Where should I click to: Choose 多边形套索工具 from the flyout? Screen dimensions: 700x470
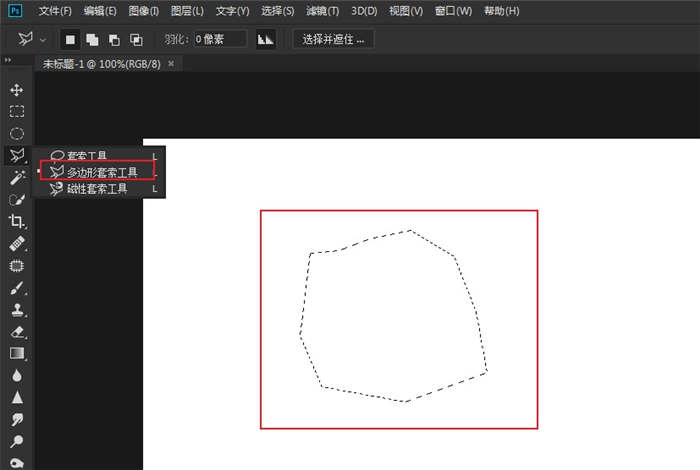[x=101, y=172]
